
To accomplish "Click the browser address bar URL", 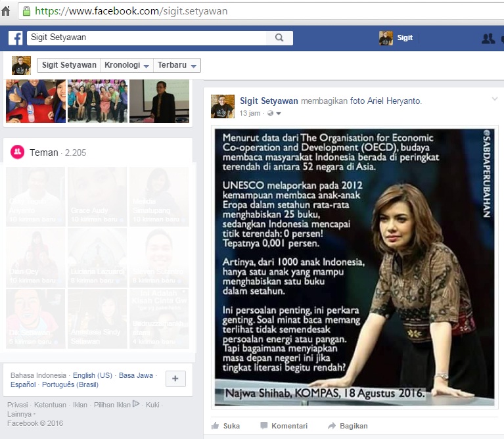I will [131, 11].
